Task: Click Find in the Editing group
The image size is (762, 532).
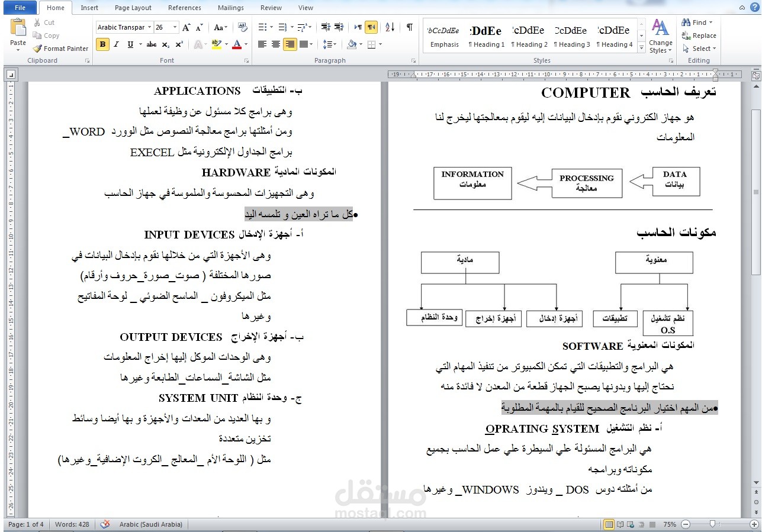Action: pos(698,22)
